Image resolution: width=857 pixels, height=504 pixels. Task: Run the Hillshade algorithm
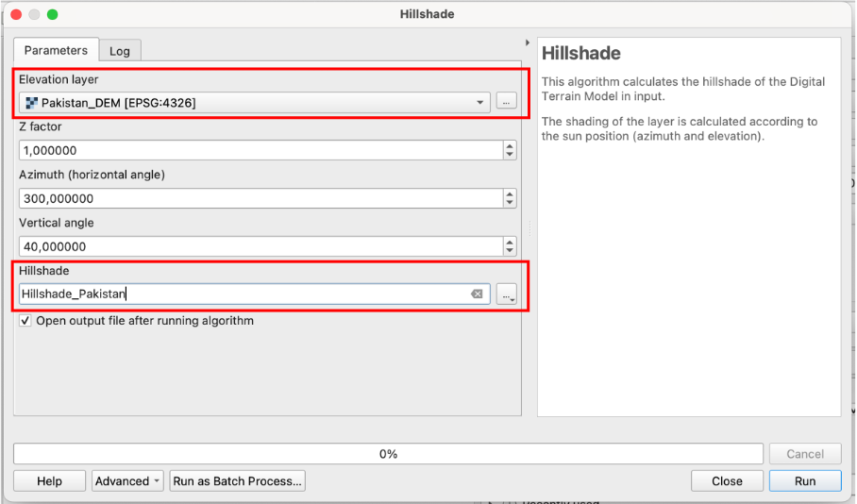coord(805,481)
